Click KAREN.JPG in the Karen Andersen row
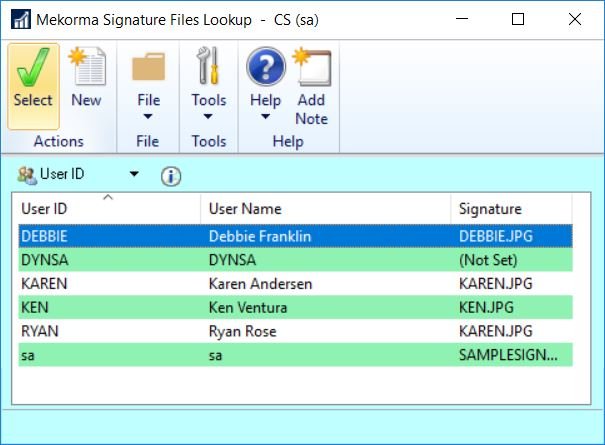 click(x=496, y=284)
